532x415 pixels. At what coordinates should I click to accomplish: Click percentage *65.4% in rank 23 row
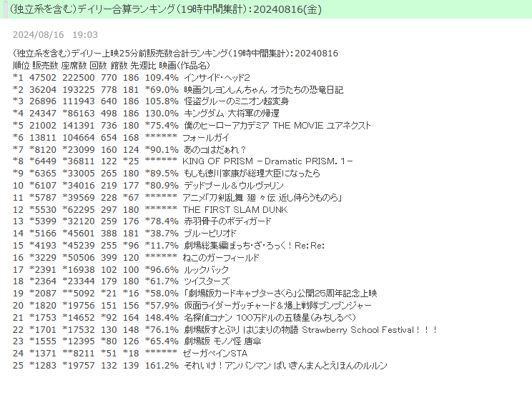[162, 341]
